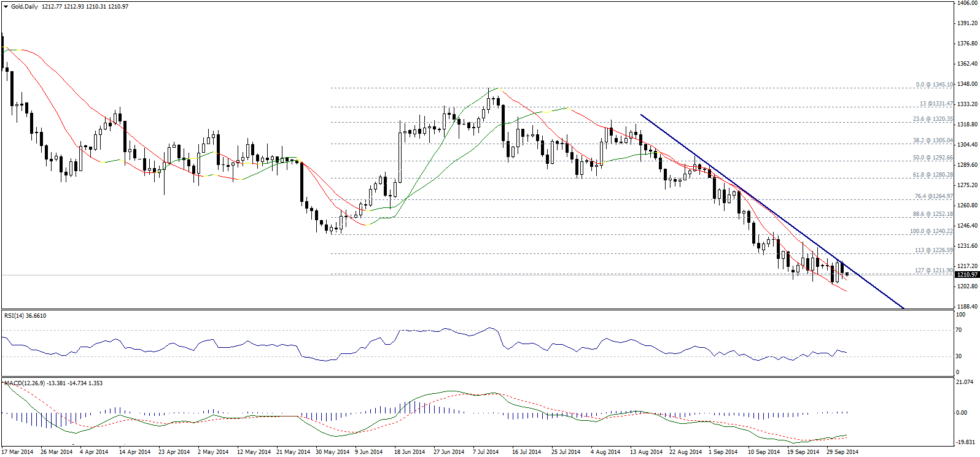Click the 50.0 @ 1292.66 Fibonacci level
Image resolution: width=980 pixels, height=457 pixels.
(932, 158)
